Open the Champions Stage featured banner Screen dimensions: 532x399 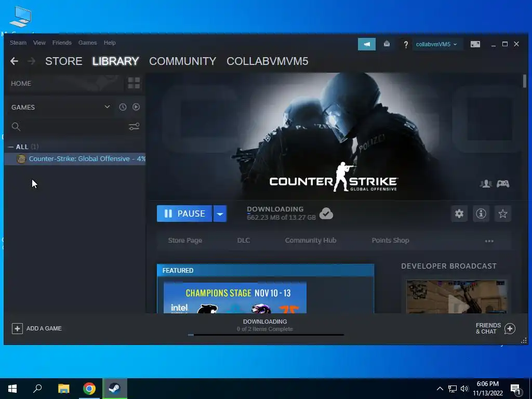click(x=235, y=298)
